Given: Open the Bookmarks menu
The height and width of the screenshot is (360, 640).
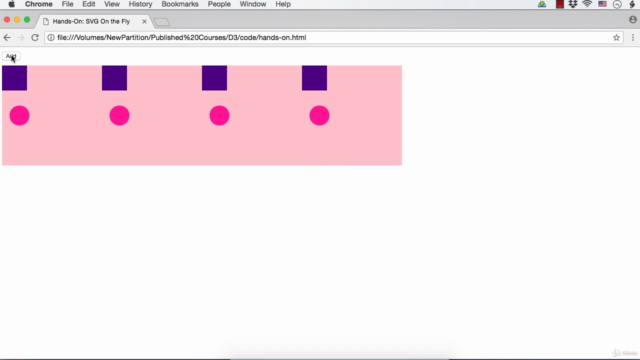Looking at the screenshot, I should 180,4.
